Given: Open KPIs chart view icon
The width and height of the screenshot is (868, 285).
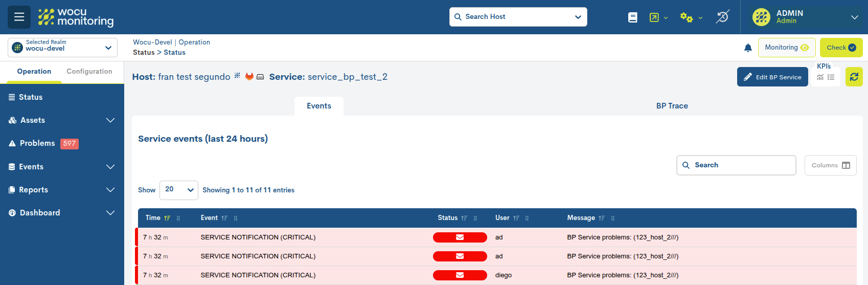Looking at the screenshot, I should click(x=820, y=77).
